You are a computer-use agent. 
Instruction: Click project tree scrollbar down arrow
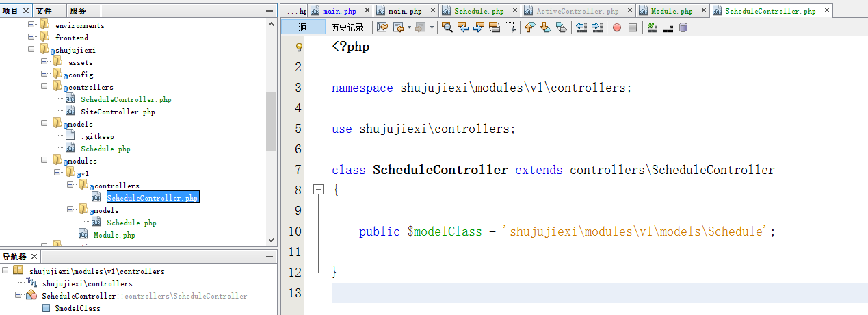click(271, 240)
